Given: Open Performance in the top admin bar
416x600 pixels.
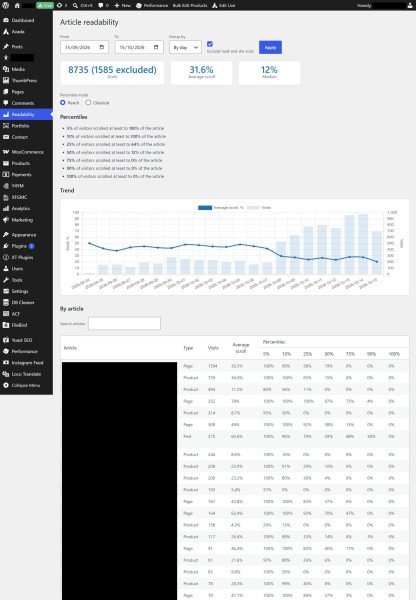Looking at the screenshot, I should point(152,5).
